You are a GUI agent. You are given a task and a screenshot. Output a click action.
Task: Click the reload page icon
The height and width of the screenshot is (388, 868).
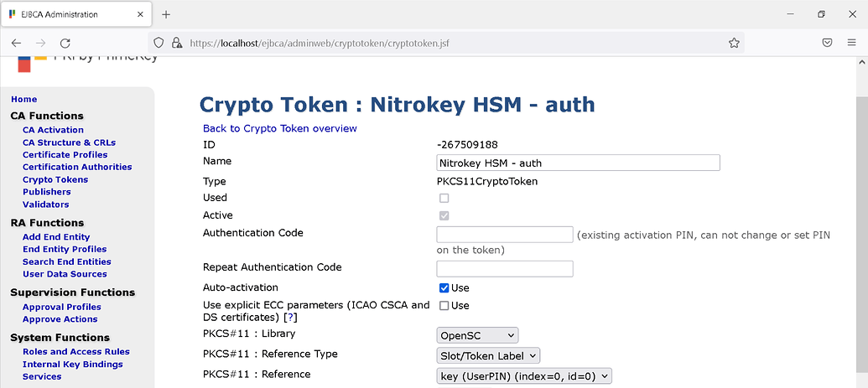point(65,44)
